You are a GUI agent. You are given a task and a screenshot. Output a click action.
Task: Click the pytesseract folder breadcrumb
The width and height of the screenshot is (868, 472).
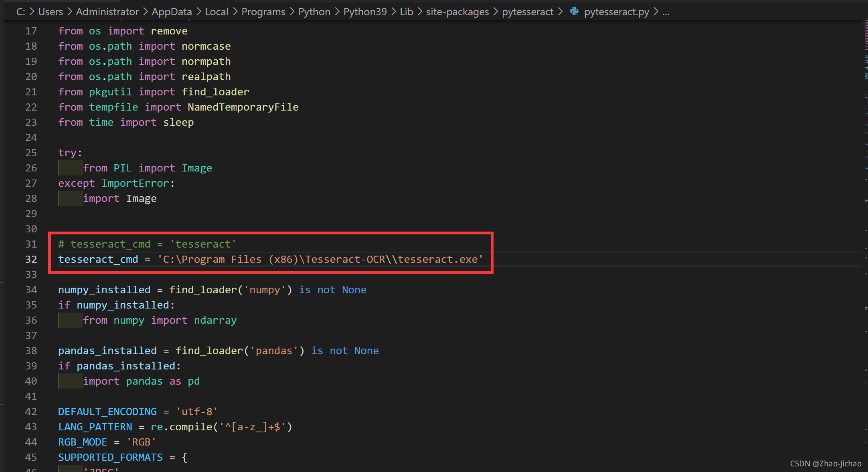[527, 12]
